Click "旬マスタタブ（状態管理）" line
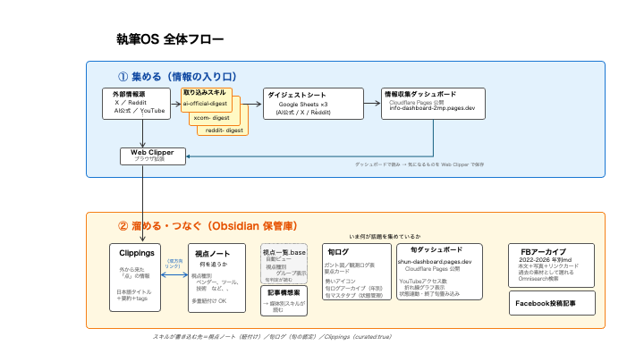 tap(353, 296)
